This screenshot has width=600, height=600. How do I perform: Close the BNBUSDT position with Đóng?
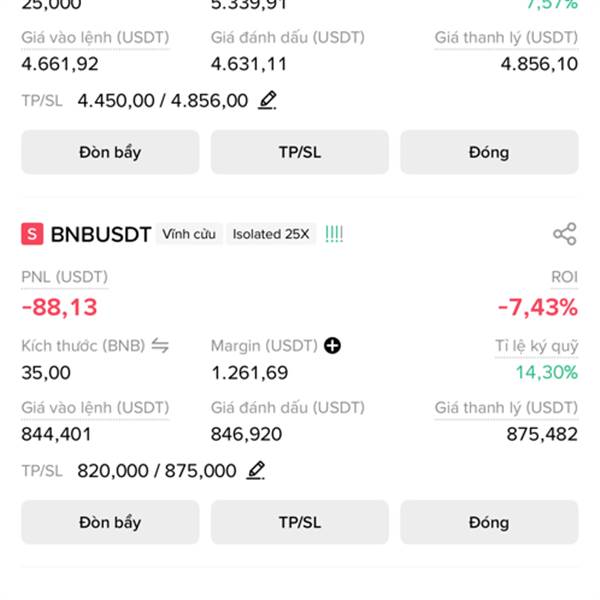click(489, 522)
